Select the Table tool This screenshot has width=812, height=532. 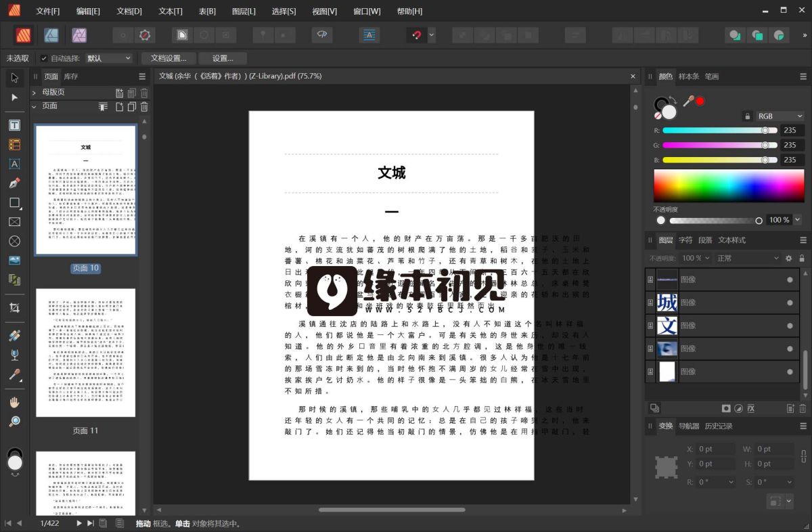[15, 144]
